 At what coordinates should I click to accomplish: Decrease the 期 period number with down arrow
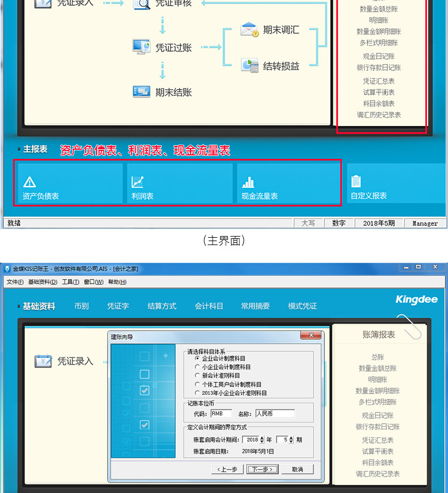pyautogui.click(x=291, y=441)
